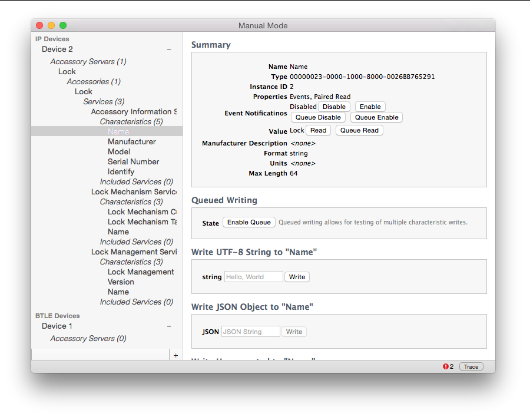Click the Queue Read button
This screenshot has width=530, height=420.
point(359,130)
